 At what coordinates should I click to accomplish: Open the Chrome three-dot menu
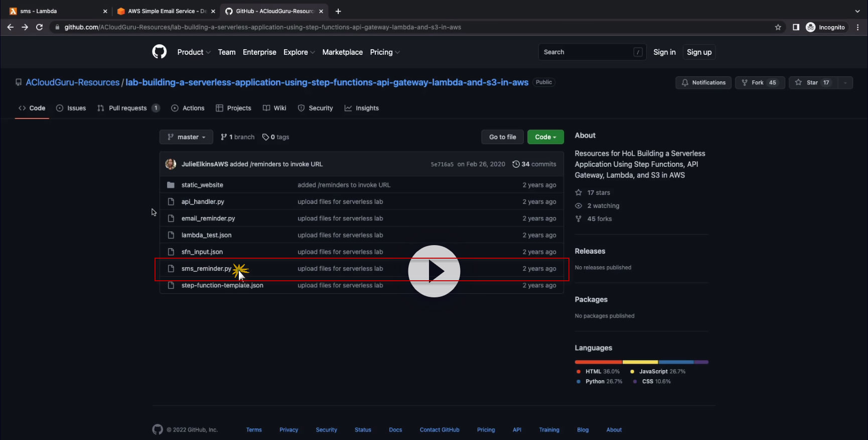857,27
